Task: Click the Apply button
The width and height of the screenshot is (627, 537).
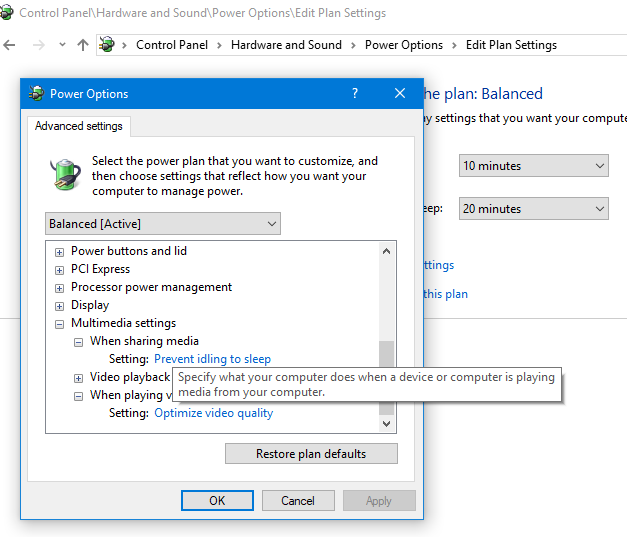Action: coord(379,501)
